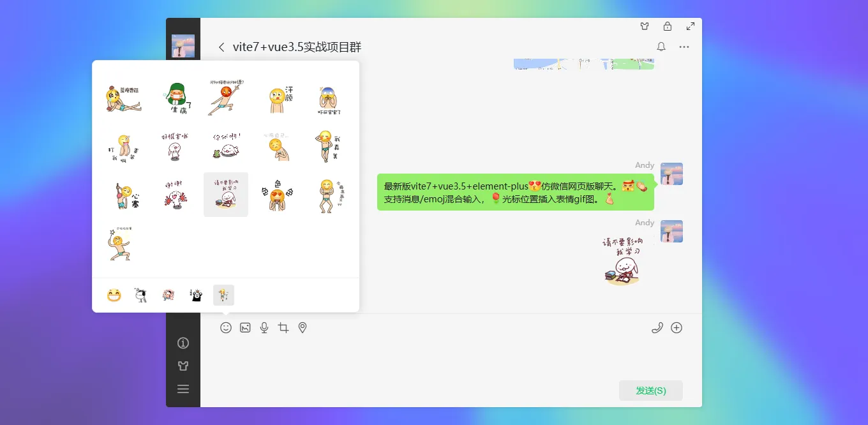The height and width of the screenshot is (425, 868).
Task: Switch to the third sticker pack tab
Action: coord(168,295)
